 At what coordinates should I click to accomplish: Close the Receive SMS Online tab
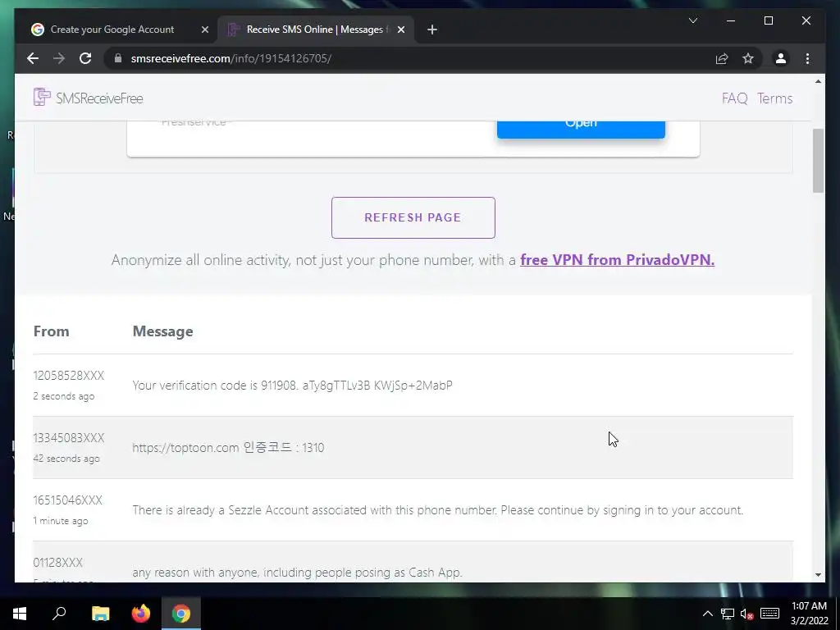click(400, 30)
